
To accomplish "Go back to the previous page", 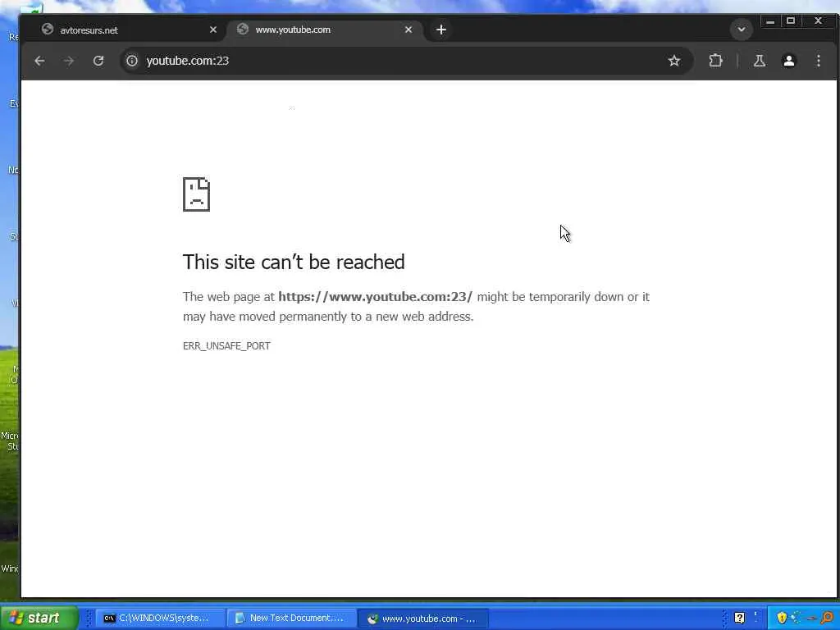I will (x=39, y=61).
